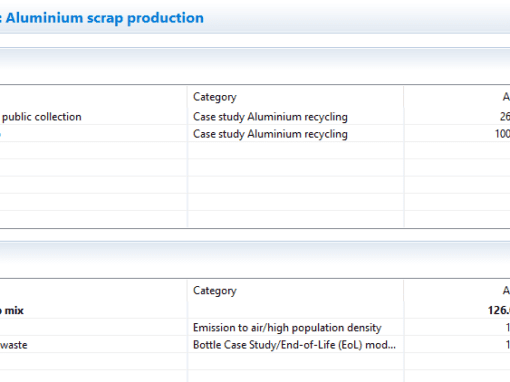Select amount value starting 100 in inputs

tap(502, 134)
